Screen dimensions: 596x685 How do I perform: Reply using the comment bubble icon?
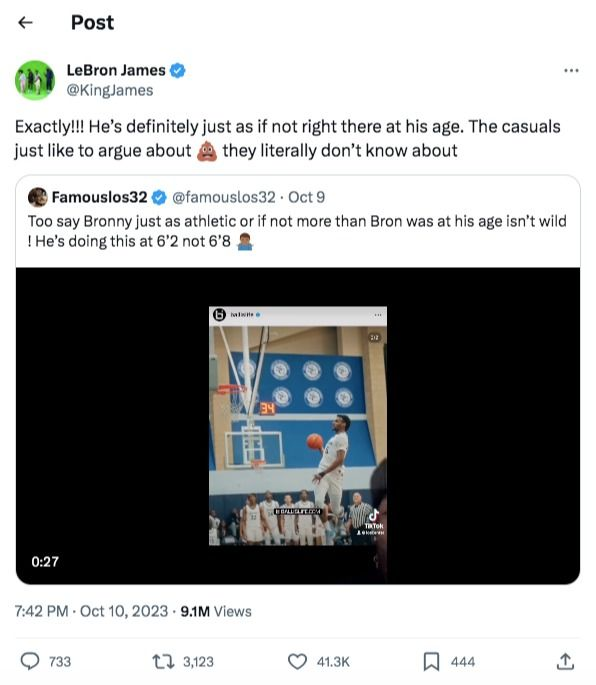point(30,661)
